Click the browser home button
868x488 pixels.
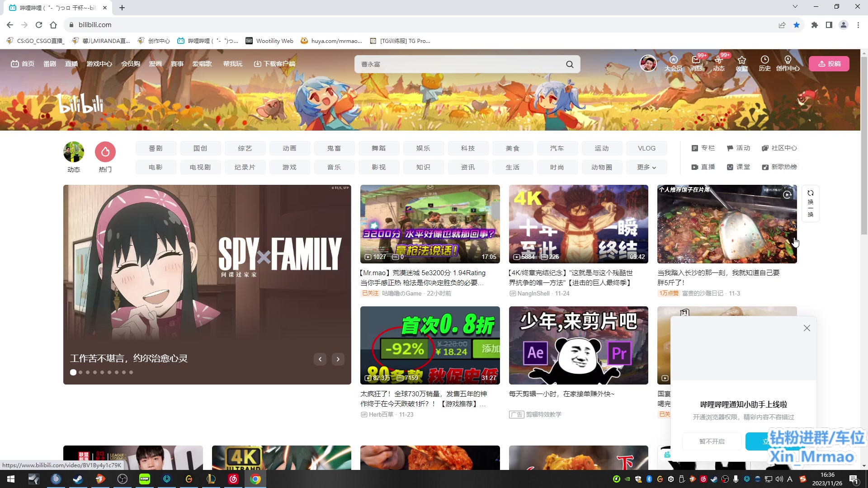pos(53,25)
